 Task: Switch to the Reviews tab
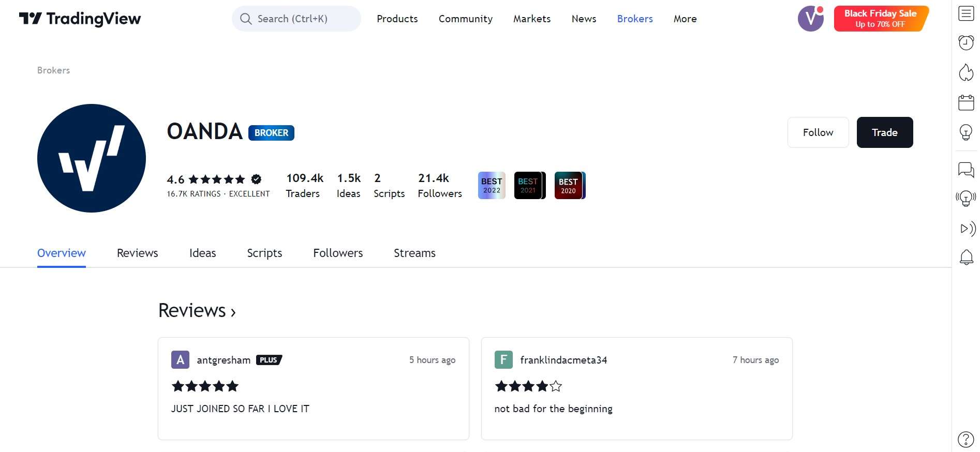pos(138,253)
